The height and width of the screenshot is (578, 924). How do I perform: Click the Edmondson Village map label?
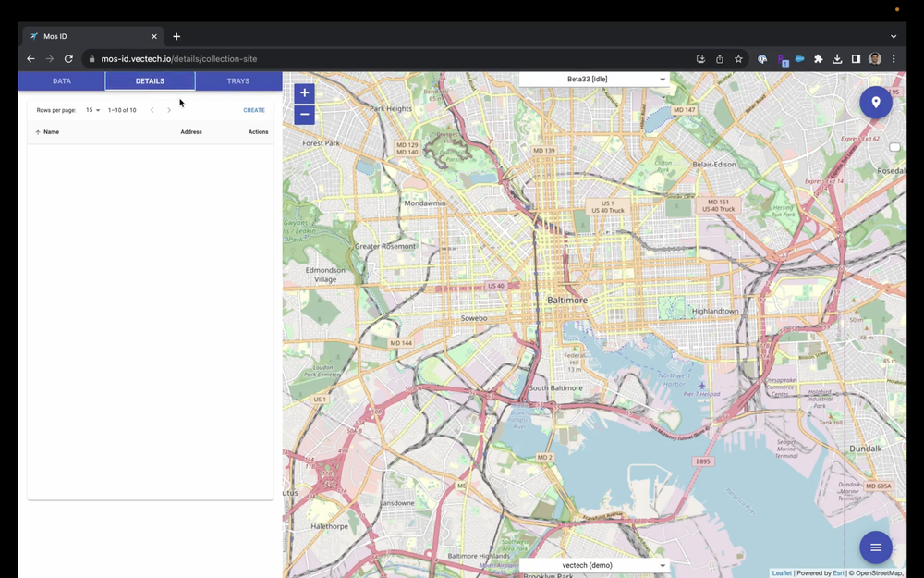[x=325, y=275]
